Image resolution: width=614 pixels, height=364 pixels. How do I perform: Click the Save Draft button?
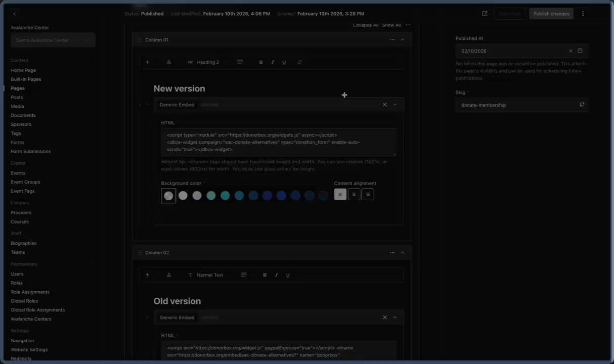(509, 14)
